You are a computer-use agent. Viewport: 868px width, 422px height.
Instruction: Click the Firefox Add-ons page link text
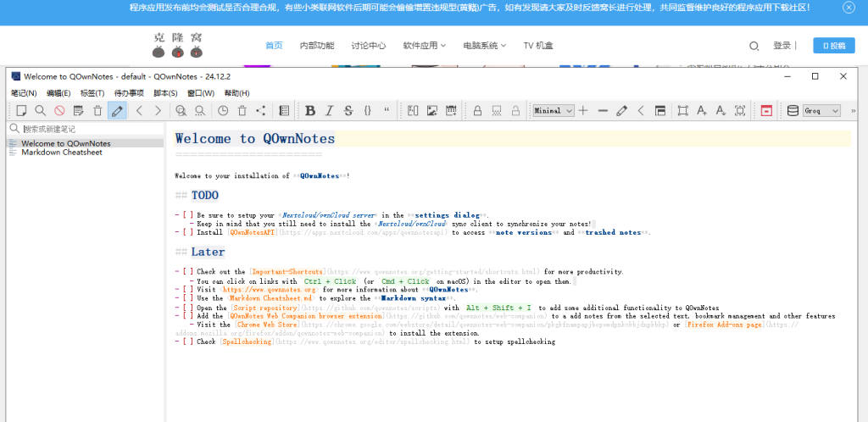(723, 325)
